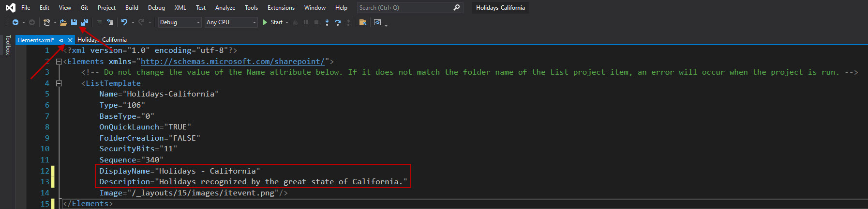Image resolution: width=868 pixels, height=209 pixels.
Task: Open the Test menu
Action: click(x=201, y=8)
